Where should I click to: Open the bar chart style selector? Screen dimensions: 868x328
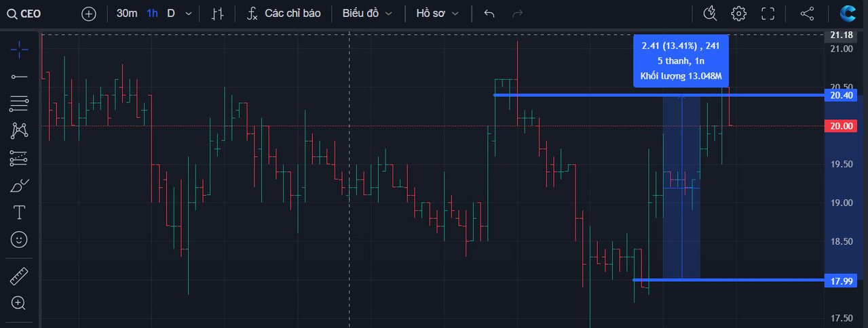click(x=217, y=14)
